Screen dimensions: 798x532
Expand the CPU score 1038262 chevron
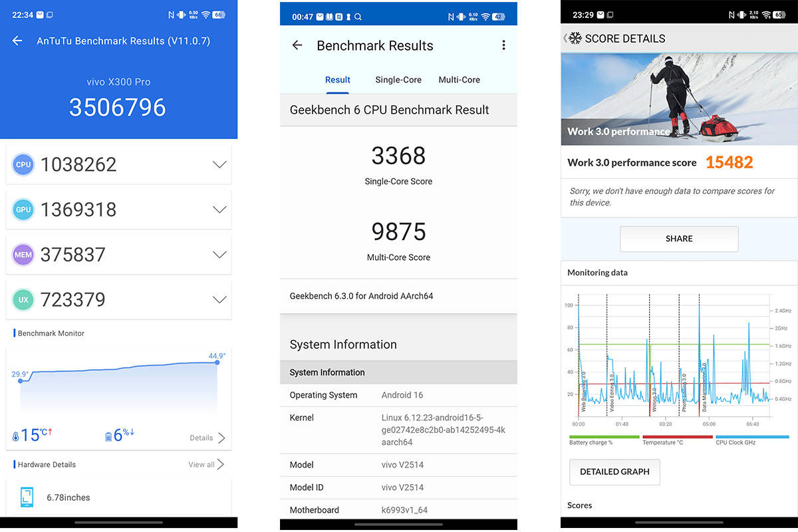pyautogui.click(x=219, y=164)
